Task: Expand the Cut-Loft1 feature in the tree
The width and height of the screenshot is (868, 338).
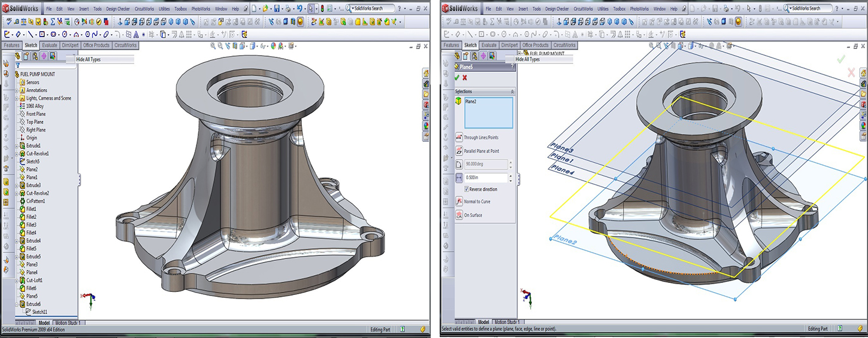Action: 17,280
